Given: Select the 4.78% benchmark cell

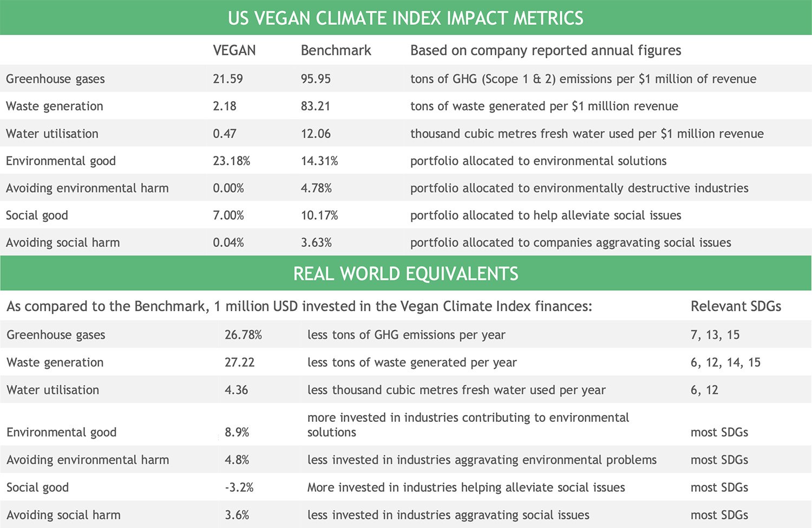Looking at the screenshot, I should point(316,188).
